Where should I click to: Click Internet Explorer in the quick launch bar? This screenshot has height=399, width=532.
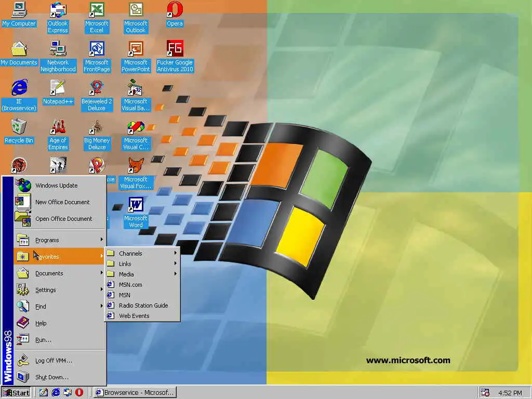pyautogui.click(x=56, y=393)
